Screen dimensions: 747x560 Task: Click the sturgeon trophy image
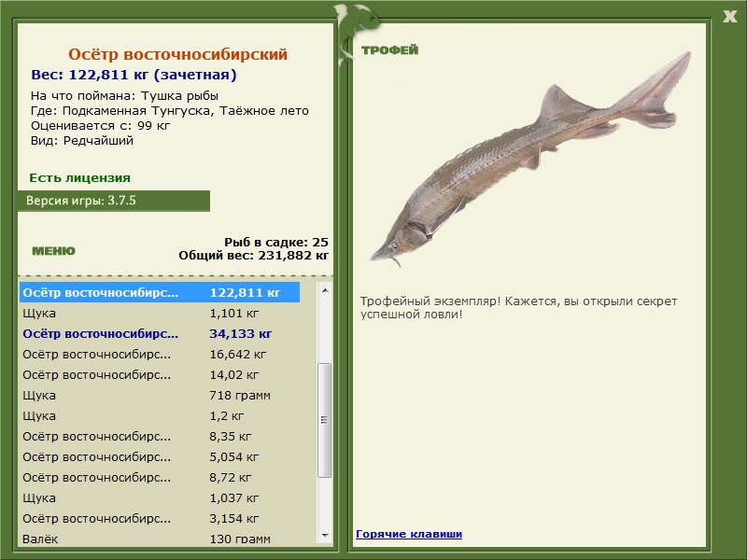530,159
